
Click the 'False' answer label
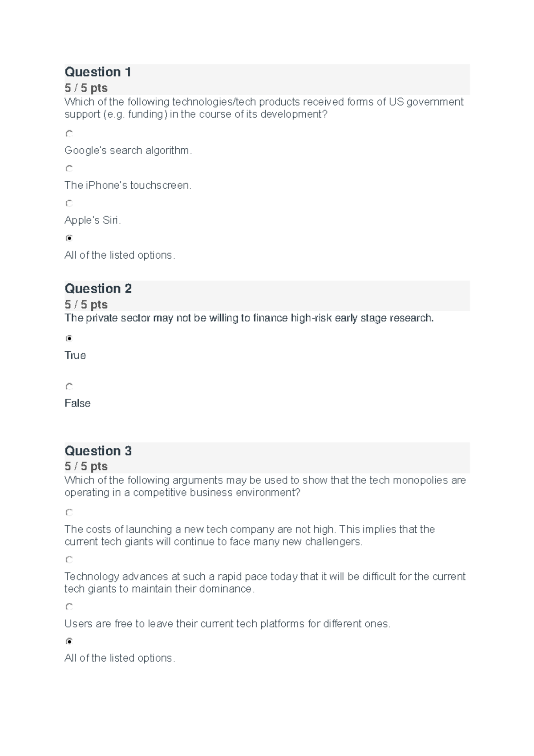click(77, 403)
